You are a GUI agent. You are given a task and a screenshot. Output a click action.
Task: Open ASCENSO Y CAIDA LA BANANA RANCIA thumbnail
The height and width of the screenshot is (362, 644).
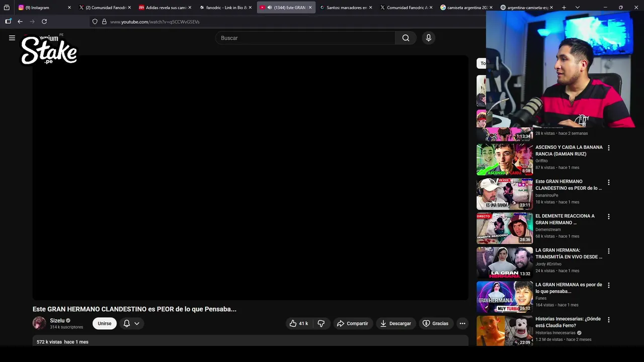point(505,159)
